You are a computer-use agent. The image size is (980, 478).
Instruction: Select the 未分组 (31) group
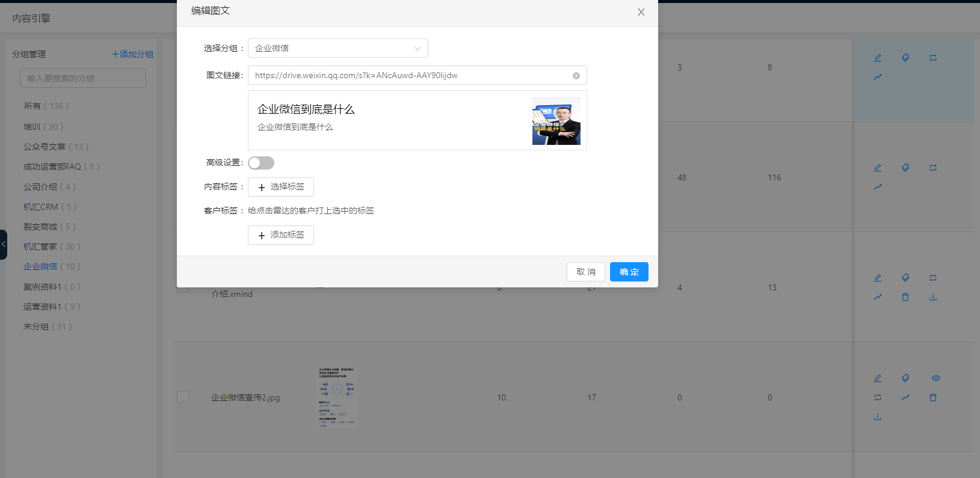coord(48,326)
